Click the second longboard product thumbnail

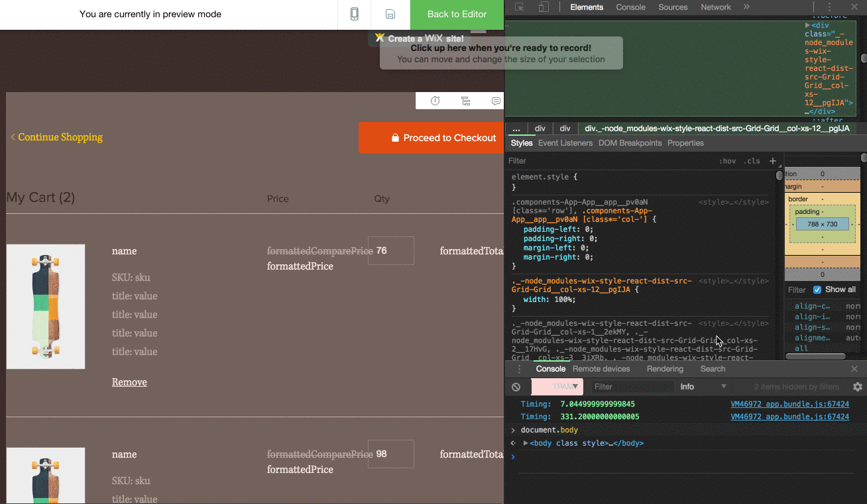coord(46,476)
